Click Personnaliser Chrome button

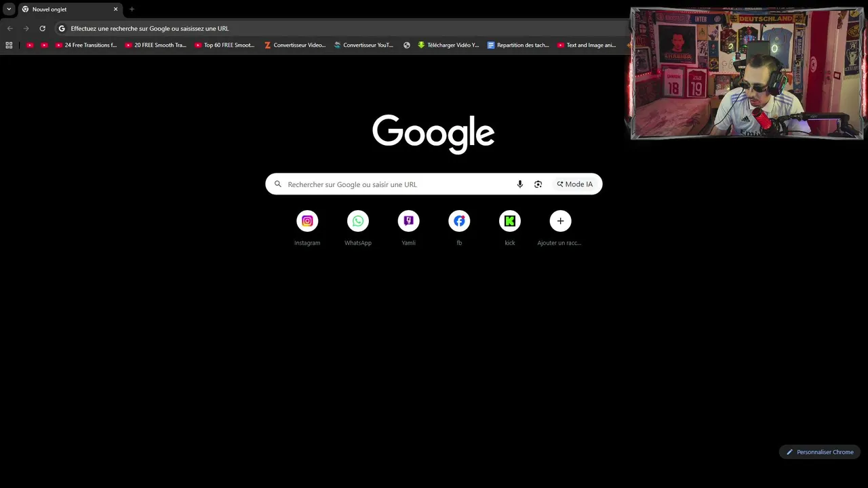(820, 452)
